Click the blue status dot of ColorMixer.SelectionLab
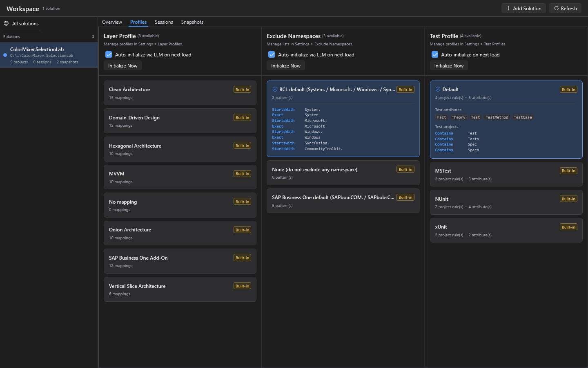 coord(5,55)
